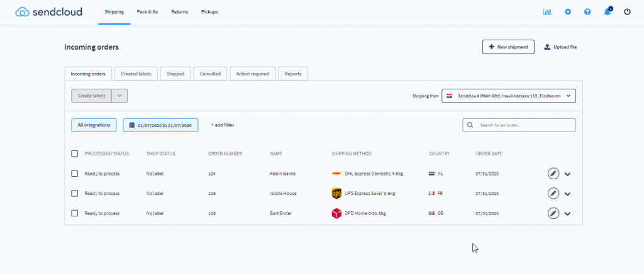This screenshot has height=273, width=644.
Task: Click the DHL carrier logo
Action: click(336, 174)
